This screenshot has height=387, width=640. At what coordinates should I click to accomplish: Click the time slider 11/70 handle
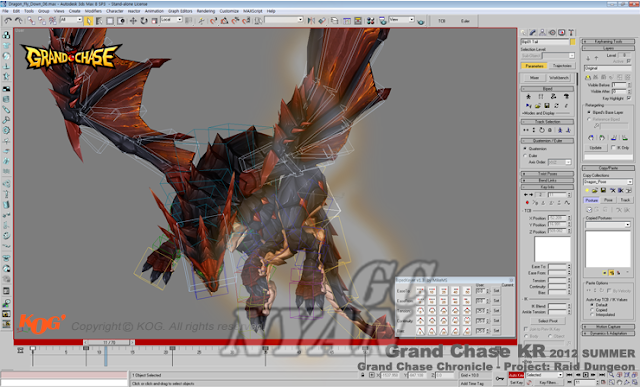[109, 342]
